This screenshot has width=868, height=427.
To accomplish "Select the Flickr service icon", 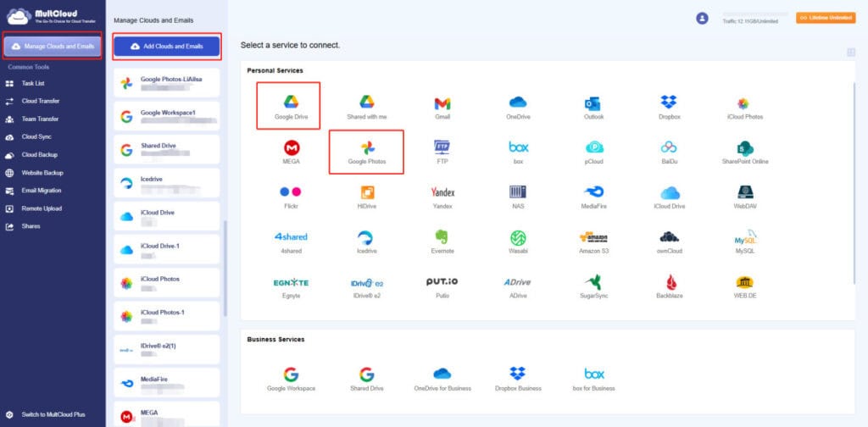I will [291, 192].
